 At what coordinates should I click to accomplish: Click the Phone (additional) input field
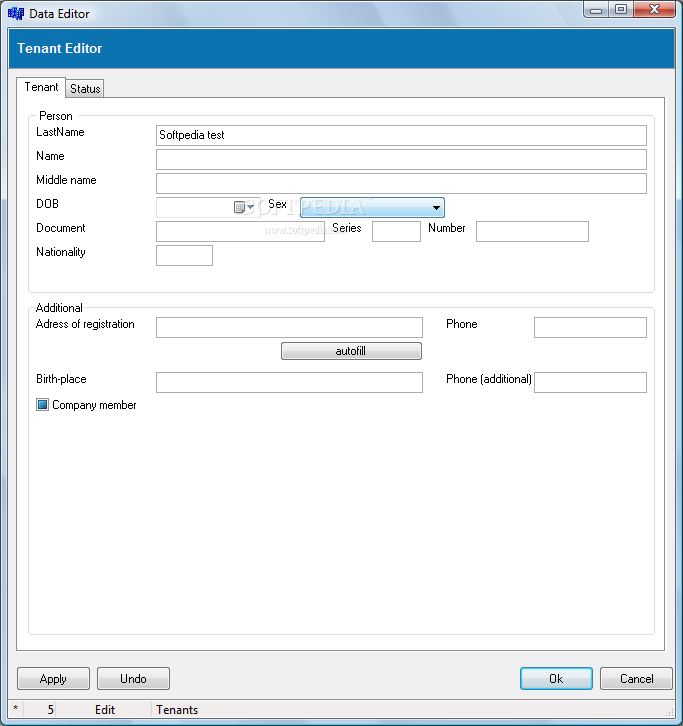pos(590,382)
